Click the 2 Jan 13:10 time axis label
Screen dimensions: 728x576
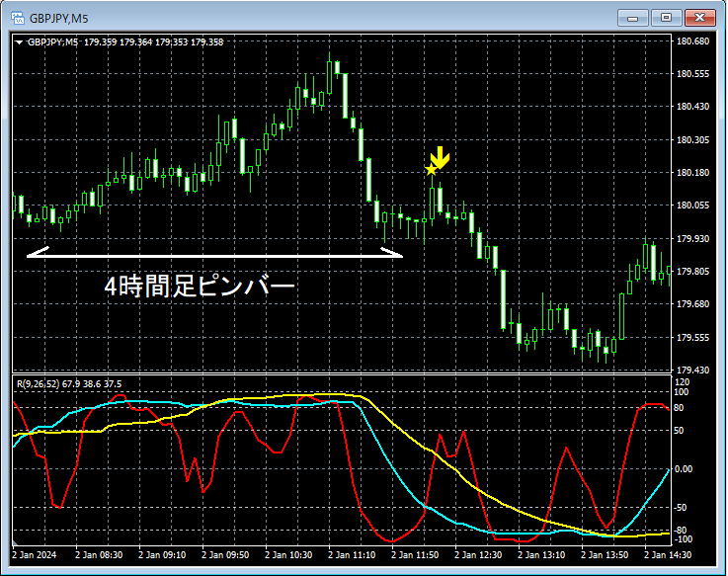coord(541,555)
